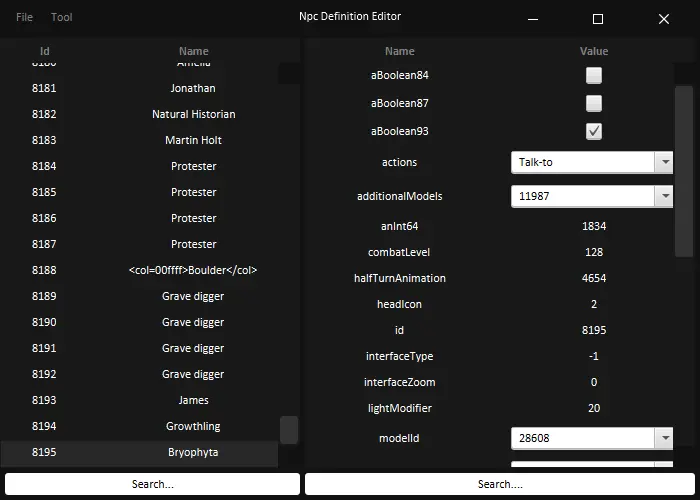
Task: Open the File menu
Action: pyautogui.click(x=24, y=17)
